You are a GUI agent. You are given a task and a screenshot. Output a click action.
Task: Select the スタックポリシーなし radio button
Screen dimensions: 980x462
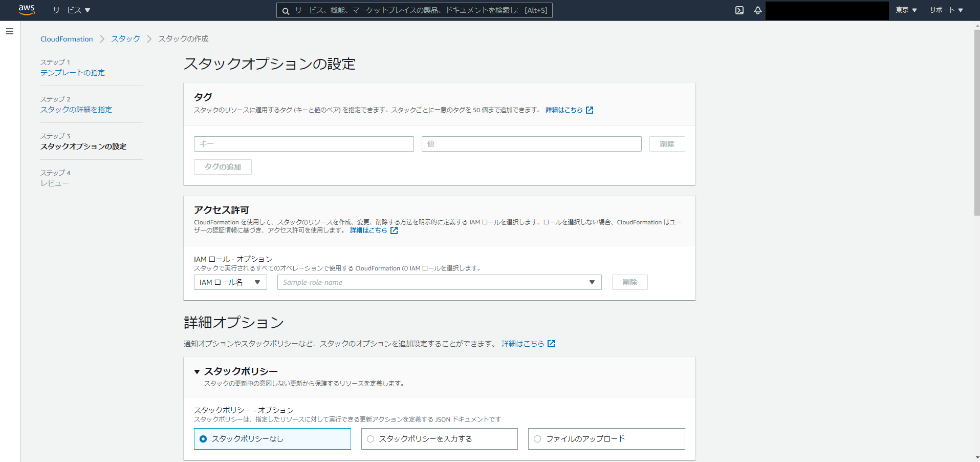pyautogui.click(x=204, y=439)
